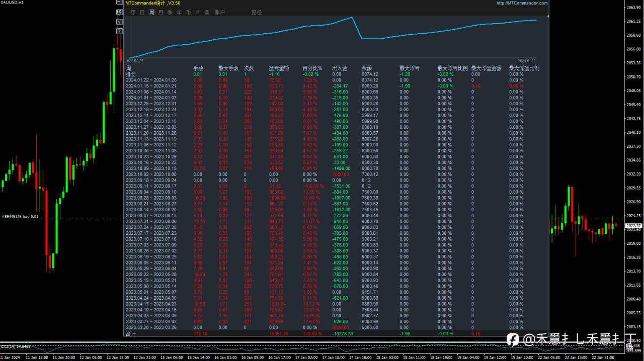Select the 2023.05.01 ~ 2023.05.07 week row
Screen dimensions: 644x361
point(336,292)
